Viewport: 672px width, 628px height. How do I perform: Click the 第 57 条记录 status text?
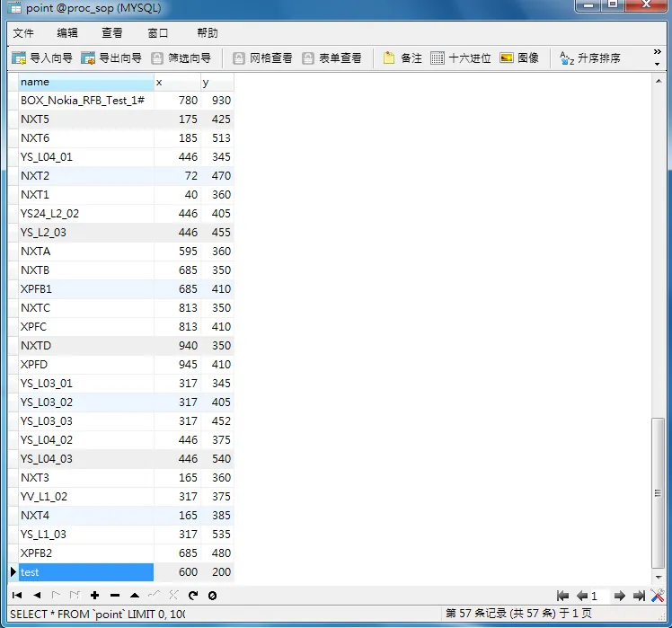pyautogui.click(x=518, y=614)
